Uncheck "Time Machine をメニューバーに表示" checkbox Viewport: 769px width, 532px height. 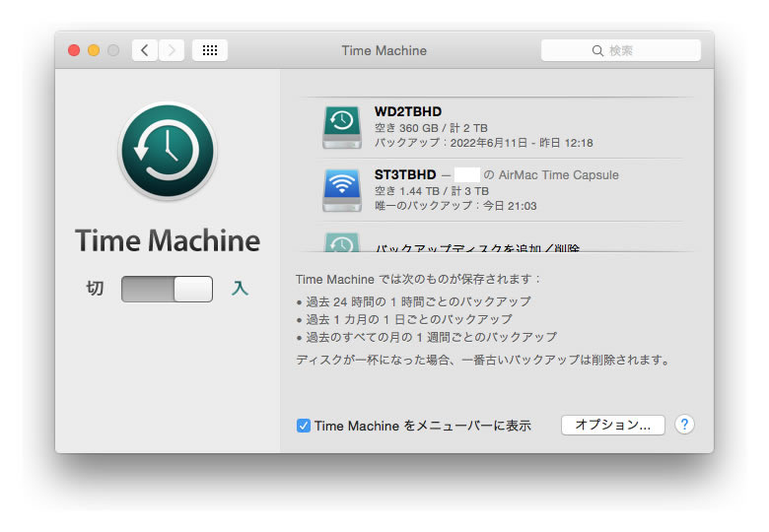click(x=304, y=426)
